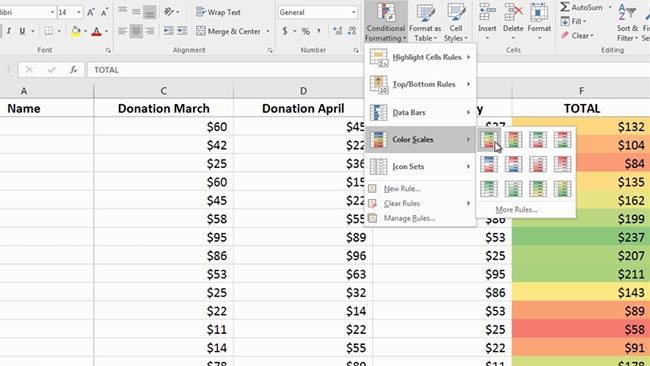650x366 pixels.
Task: Cancel formula bar entry
Action: click(x=29, y=70)
